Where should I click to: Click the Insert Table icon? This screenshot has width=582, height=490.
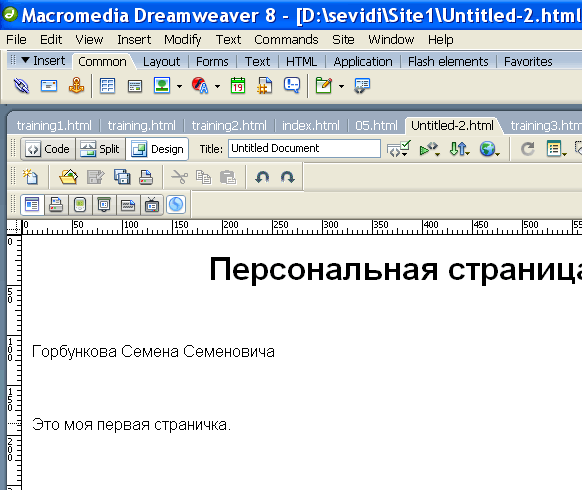point(107,86)
